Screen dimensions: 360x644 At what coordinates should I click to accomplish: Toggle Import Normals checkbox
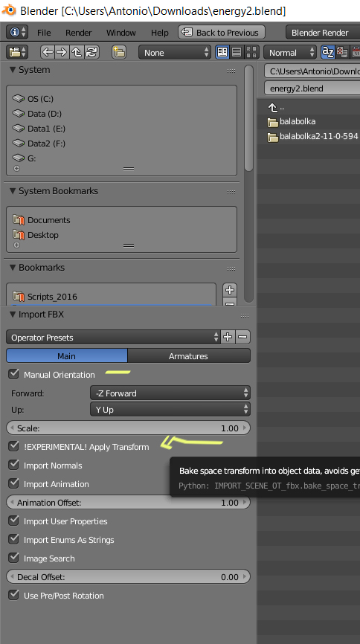tap(14, 465)
